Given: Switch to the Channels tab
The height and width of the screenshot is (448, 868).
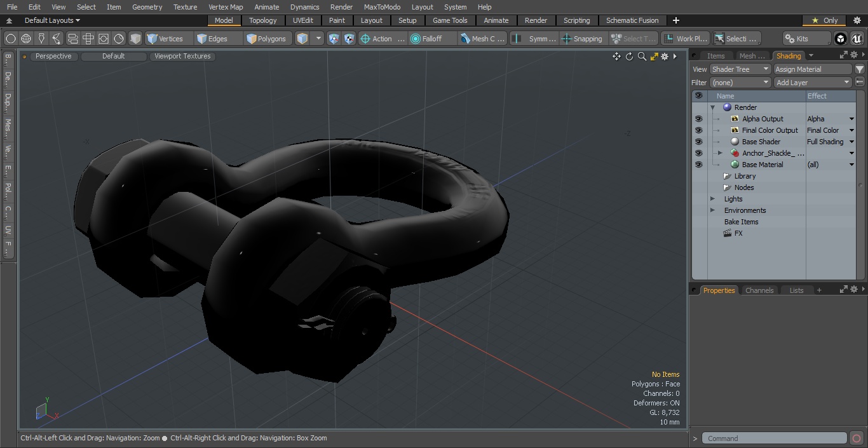Looking at the screenshot, I should tap(759, 290).
